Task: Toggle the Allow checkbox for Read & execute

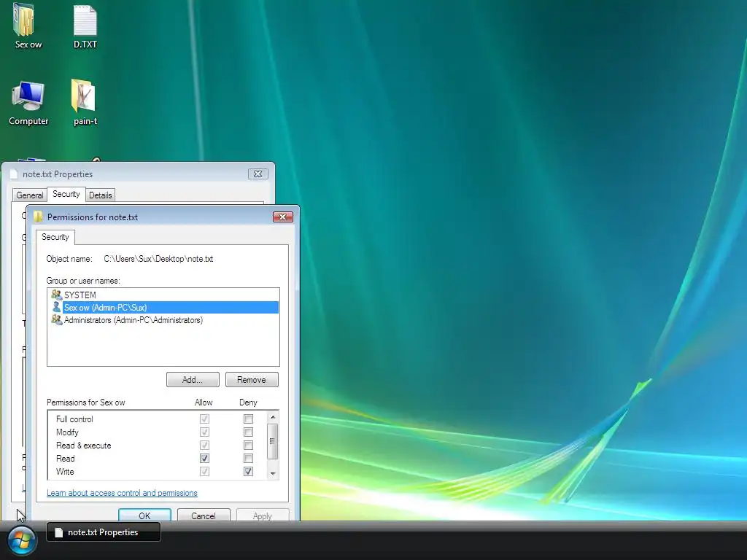Action: coord(204,446)
